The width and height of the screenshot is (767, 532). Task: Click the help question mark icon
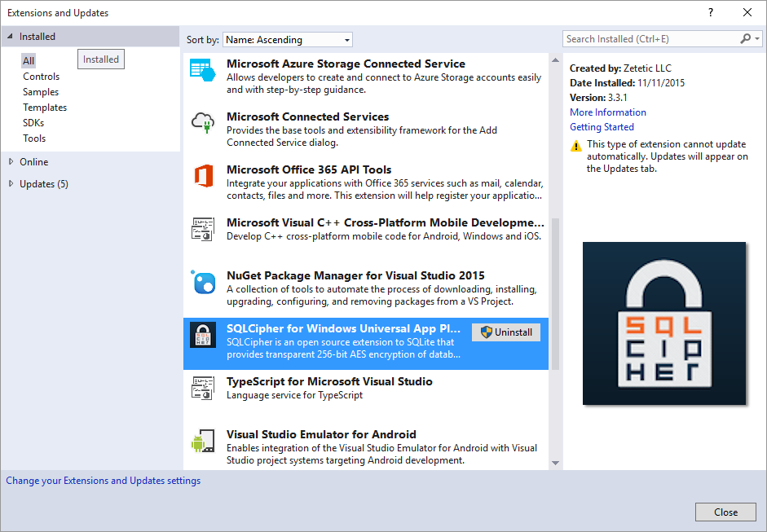(x=711, y=13)
